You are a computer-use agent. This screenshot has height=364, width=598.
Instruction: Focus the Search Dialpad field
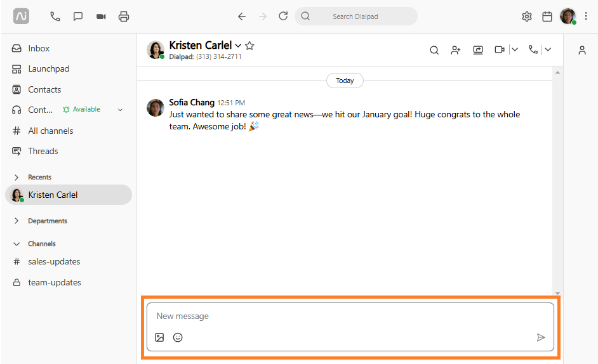356,16
